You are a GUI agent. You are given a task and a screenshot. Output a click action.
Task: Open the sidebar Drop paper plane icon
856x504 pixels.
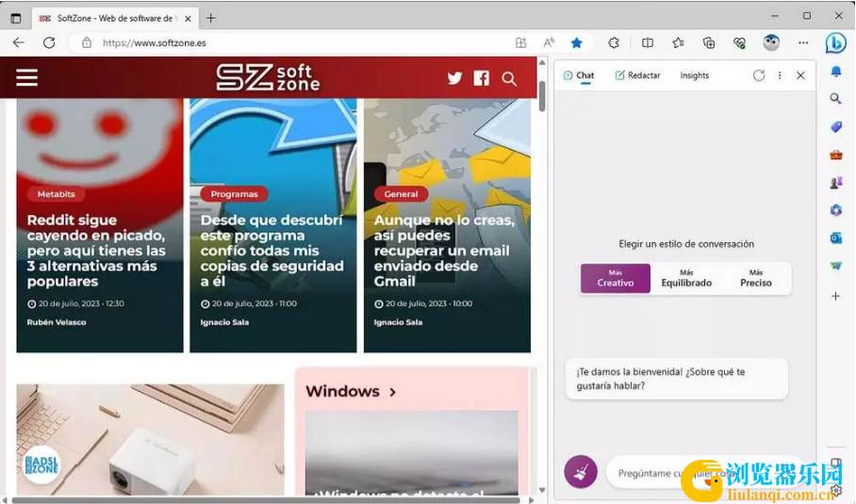coord(836,266)
